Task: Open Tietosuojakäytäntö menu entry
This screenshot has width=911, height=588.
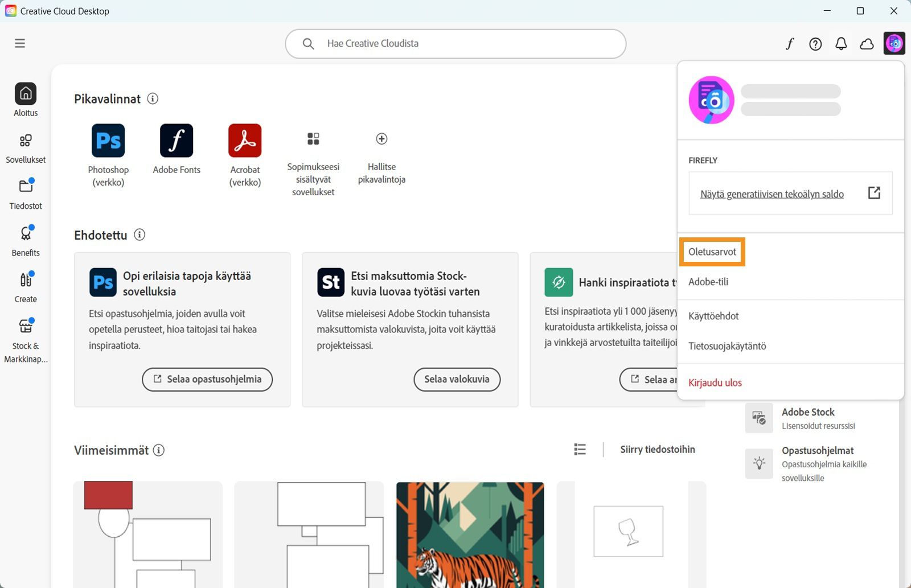Action: pos(727,346)
